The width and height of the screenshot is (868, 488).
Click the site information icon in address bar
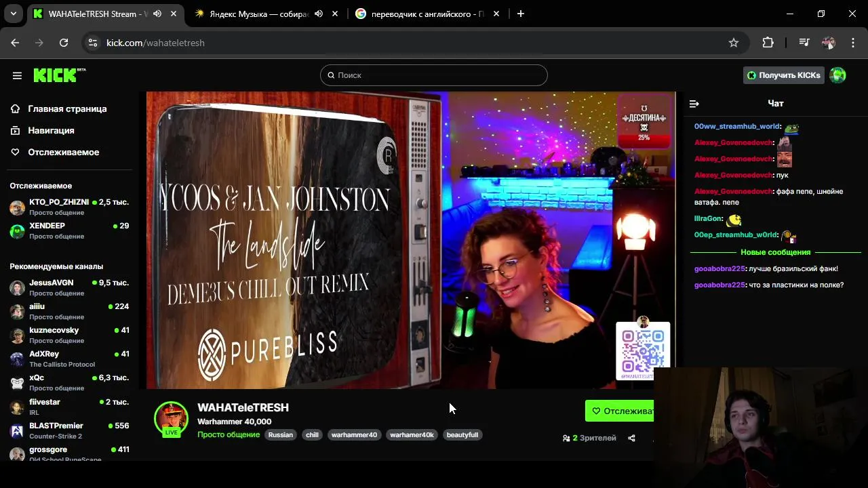tap(93, 43)
